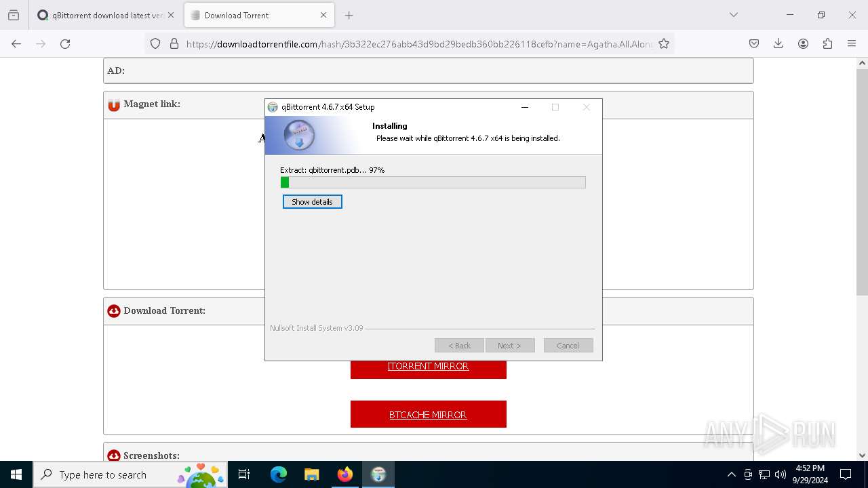Close the Download Torrent tab
Screen dimensions: 868x488
click(323, 15)
